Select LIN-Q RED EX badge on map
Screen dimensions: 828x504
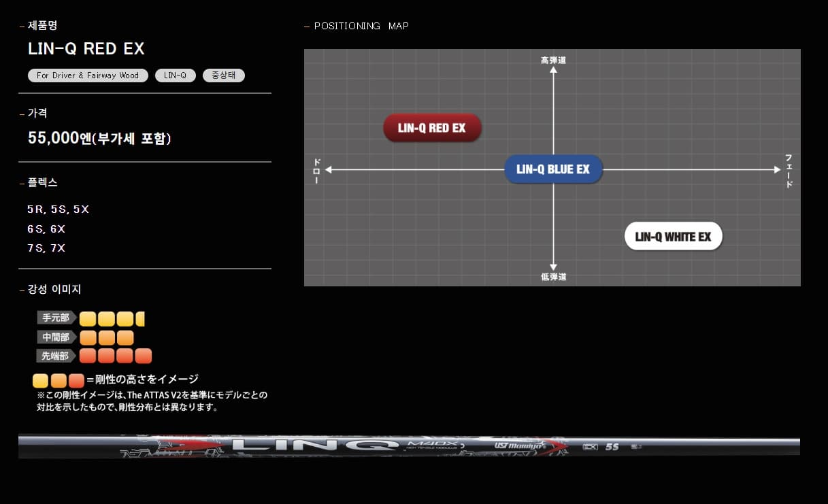(x=432, y=128)
